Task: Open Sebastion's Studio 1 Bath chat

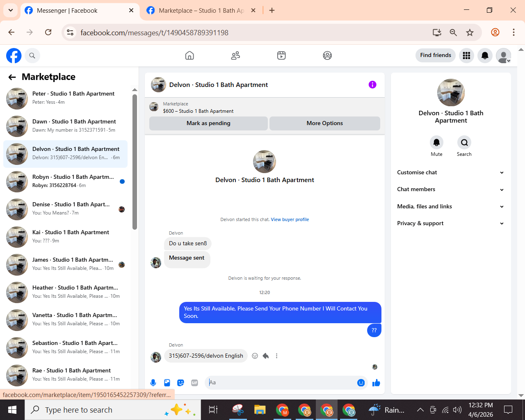Action: [x=66, y=348]
